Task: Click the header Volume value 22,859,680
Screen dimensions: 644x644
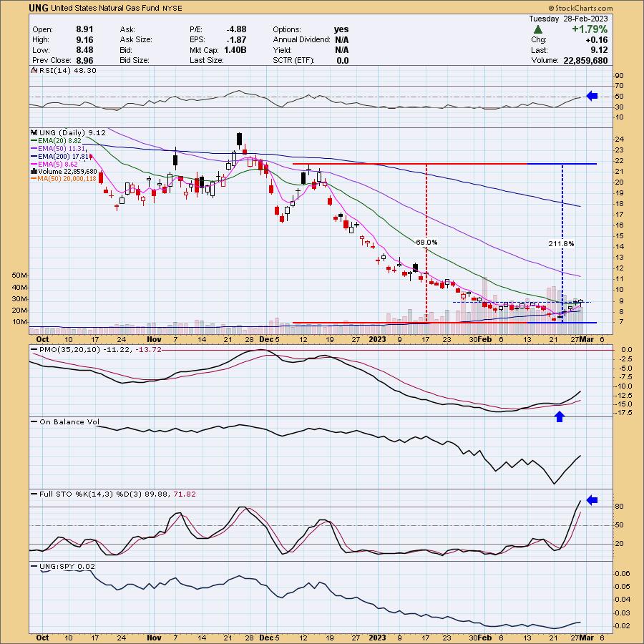Action: [585, 60]
